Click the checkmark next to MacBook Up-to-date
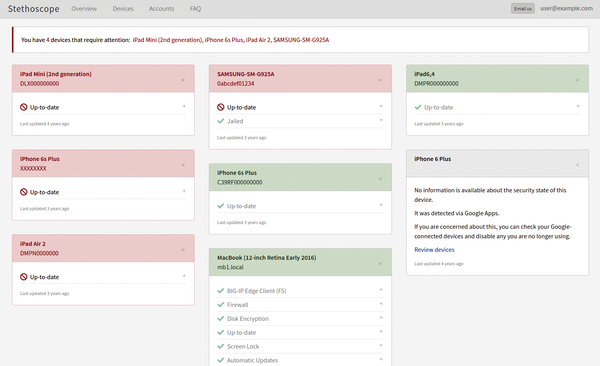 [220, 332]
